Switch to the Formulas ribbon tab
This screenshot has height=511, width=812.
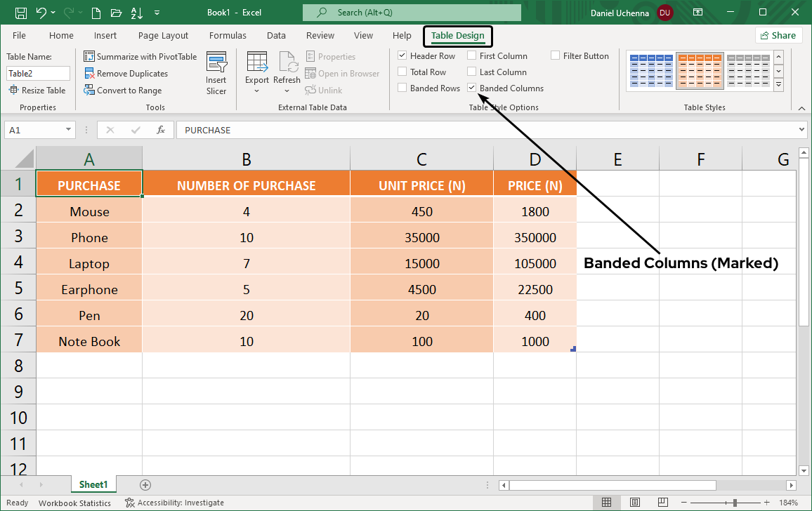pos(228,35)
